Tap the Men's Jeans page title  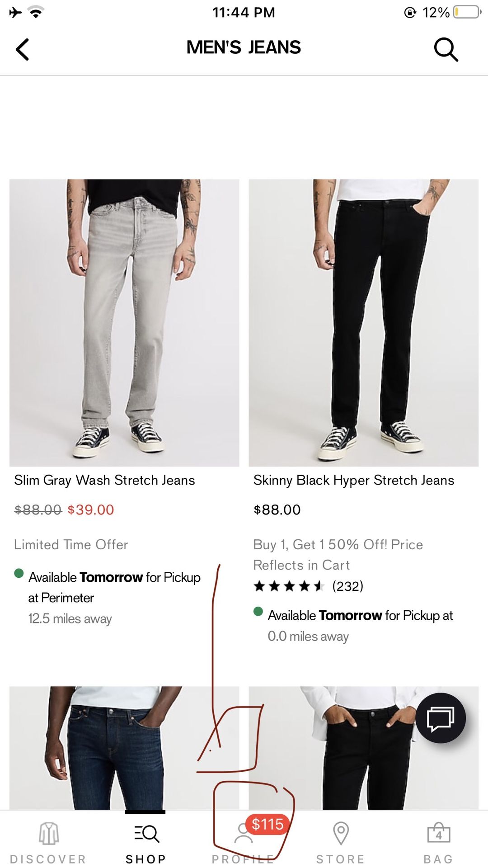pos(244,47)
